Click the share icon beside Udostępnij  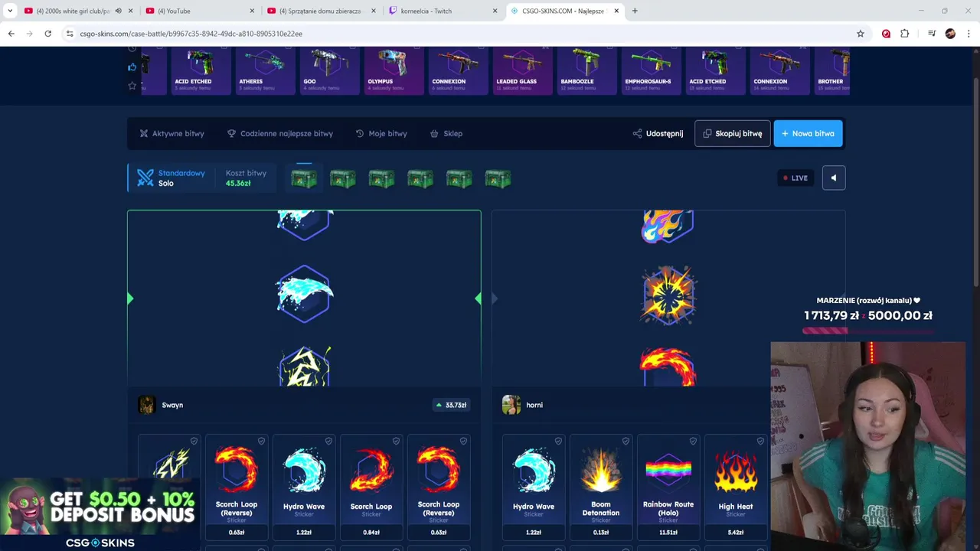(x=637, y=133)
